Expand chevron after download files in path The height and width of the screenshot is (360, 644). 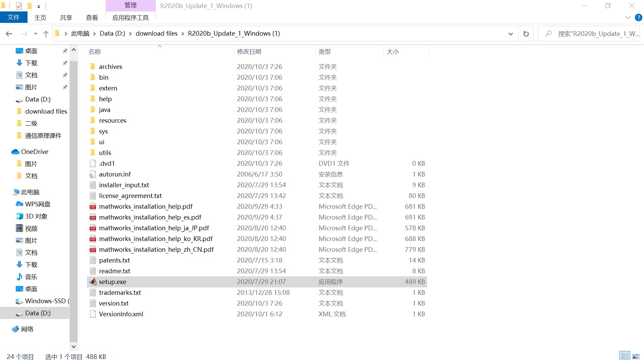pos(183,34)
